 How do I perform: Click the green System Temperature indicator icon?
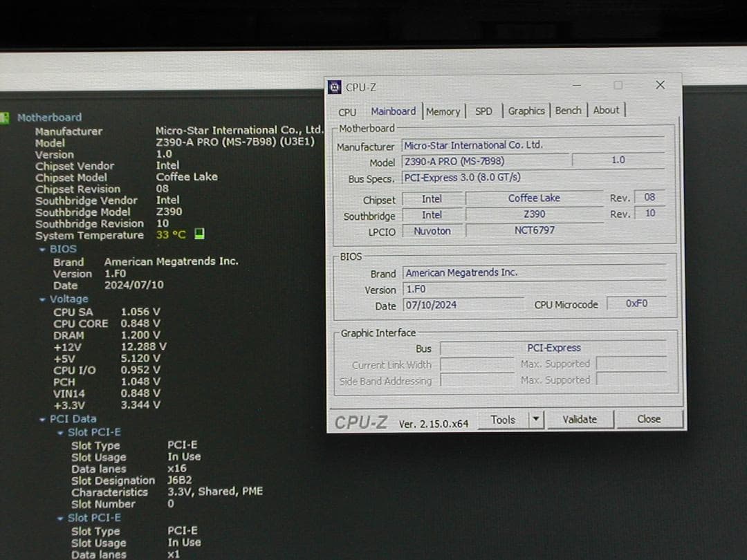(x=199, y=234)
